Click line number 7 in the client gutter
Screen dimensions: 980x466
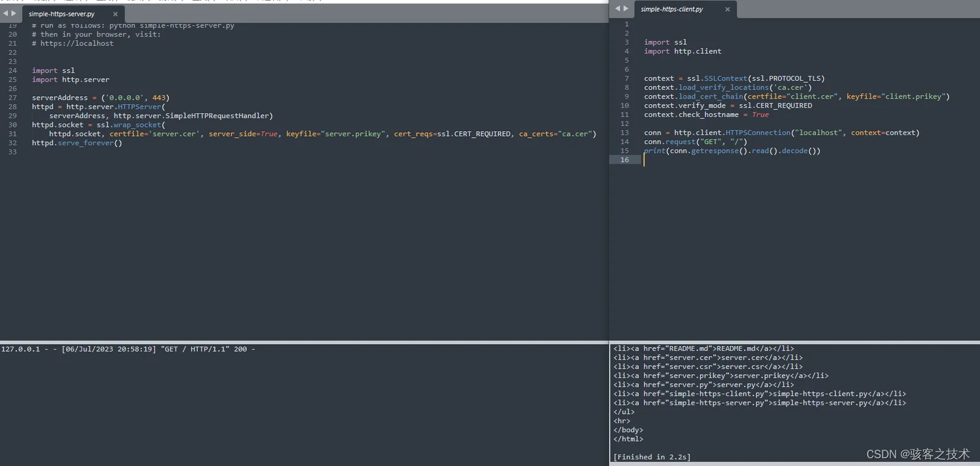point(627,78)
